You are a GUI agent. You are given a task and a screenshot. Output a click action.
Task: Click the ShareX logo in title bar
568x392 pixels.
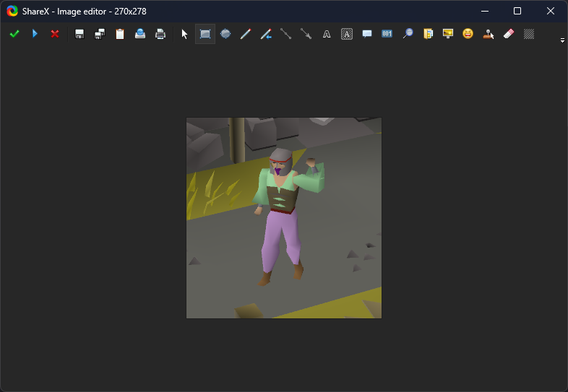coord(12,12)
